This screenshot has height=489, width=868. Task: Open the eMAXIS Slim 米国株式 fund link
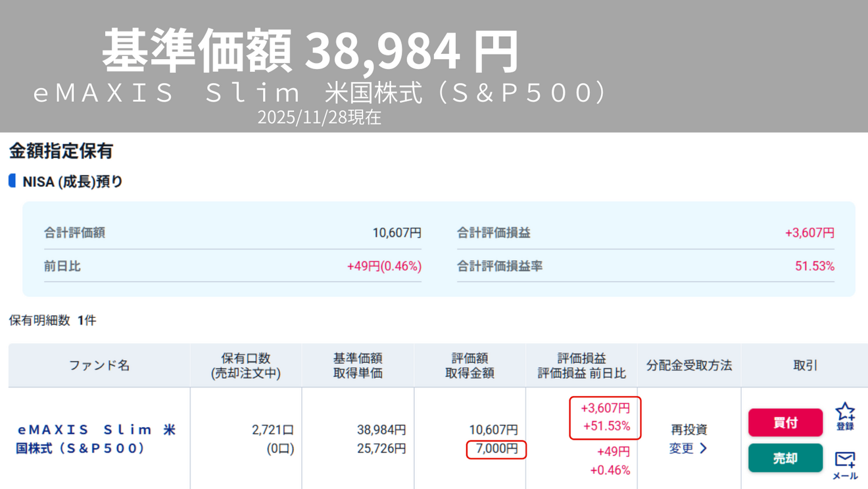click(96, 439)
